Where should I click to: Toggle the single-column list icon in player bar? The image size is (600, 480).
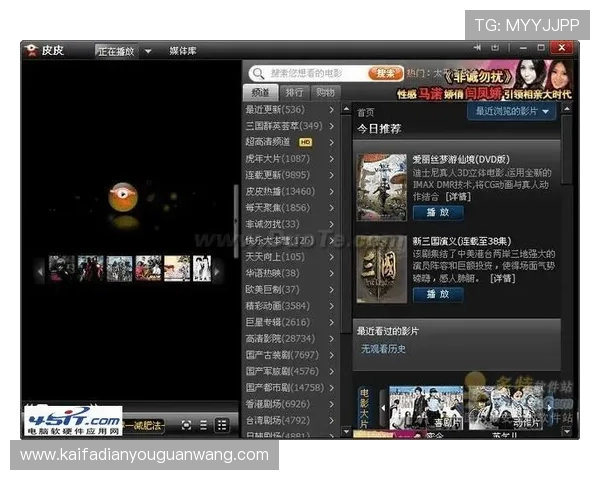click(x=204, y=425)
